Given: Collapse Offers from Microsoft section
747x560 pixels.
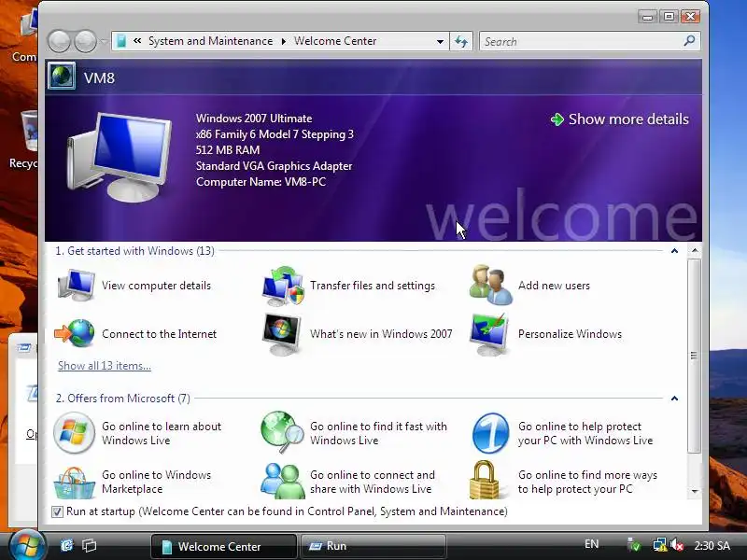Looking at the screenshot, I should 674,399.
